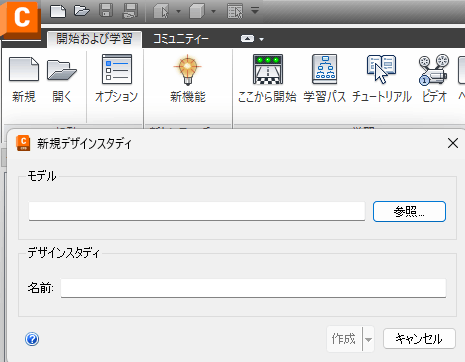Click the 参照... browse button
The width and height of the screenshot is (465, 362).
click(x=409, y=211)
